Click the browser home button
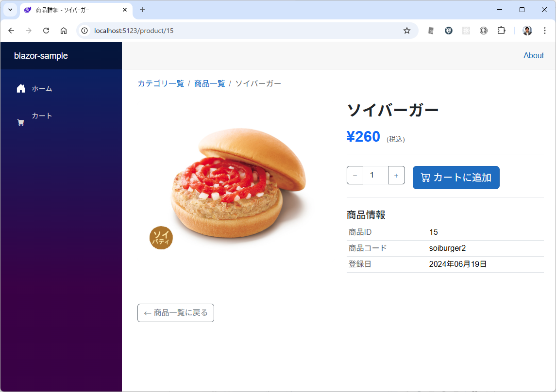Screen dimensions: 556x392 64,31
